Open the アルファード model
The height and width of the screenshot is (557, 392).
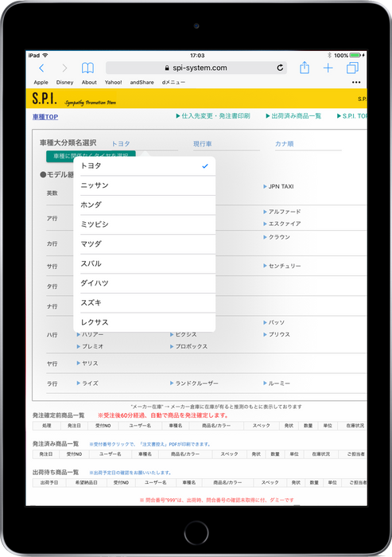tap(282, 212)
